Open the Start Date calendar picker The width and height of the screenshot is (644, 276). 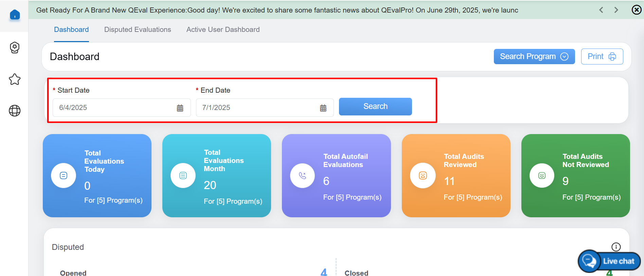tap(180, 108)
